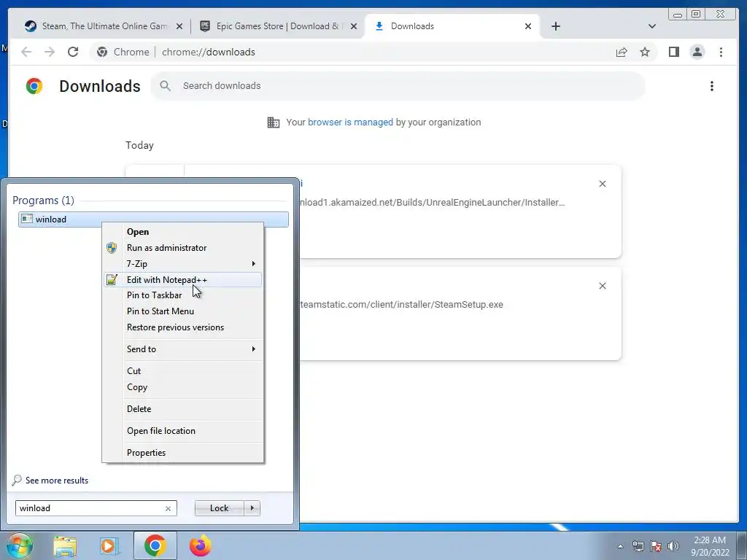This screenshot has width=747, height=560.
Task: Bookmark this page with the star icon
Action: (645, 52)
